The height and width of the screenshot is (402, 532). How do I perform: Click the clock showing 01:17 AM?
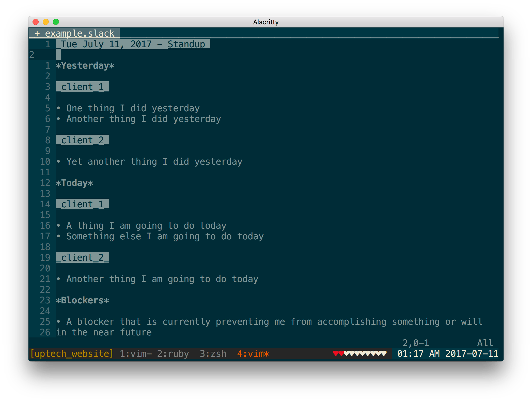point(418,353)
